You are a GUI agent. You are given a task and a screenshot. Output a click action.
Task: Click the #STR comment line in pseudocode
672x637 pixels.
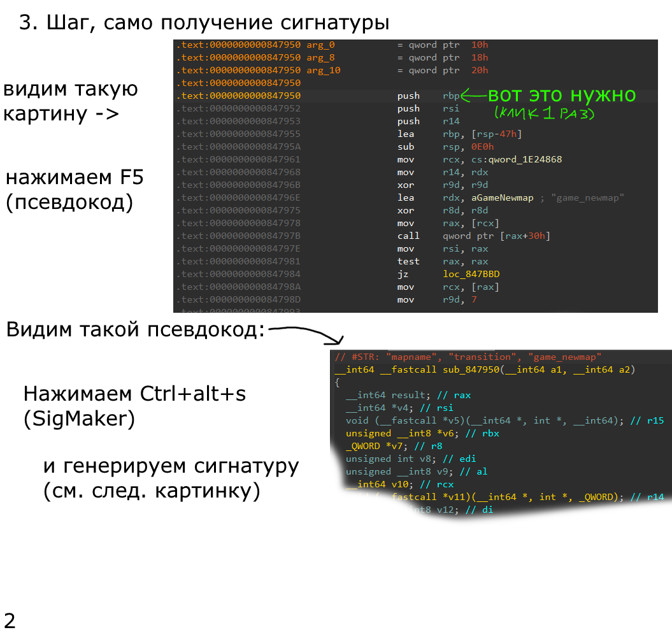coord(468,357)
